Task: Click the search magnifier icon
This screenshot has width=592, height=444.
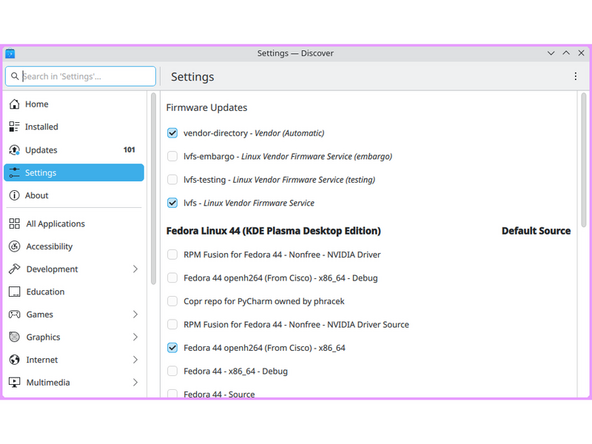Action: (15, 76)
